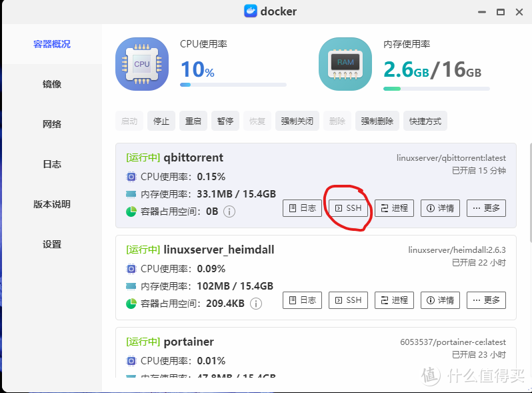Screen dimensions: 532x393
Task: Click info icon beside heimdall 容器占用空间 209.4KB
Action: (256, 304)
